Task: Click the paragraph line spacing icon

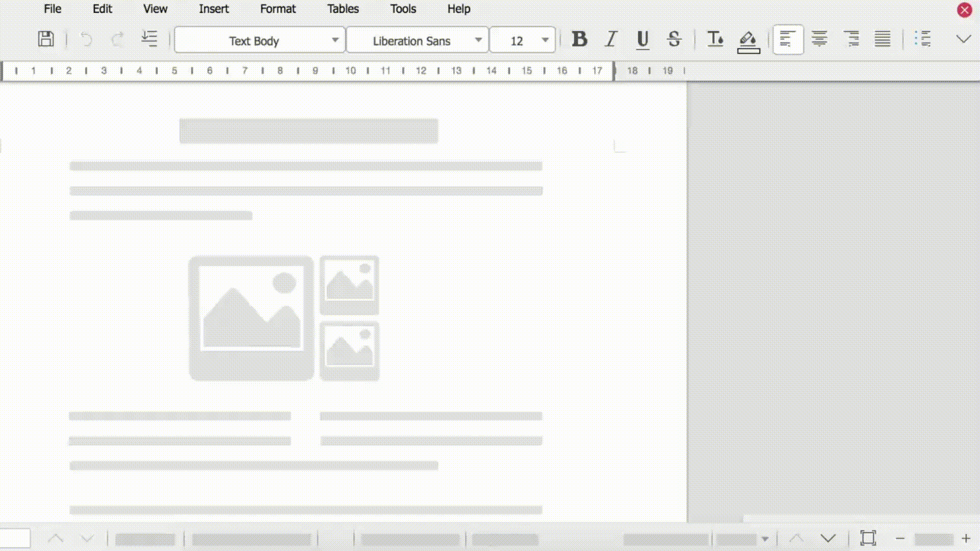Action: pos(149,39)
